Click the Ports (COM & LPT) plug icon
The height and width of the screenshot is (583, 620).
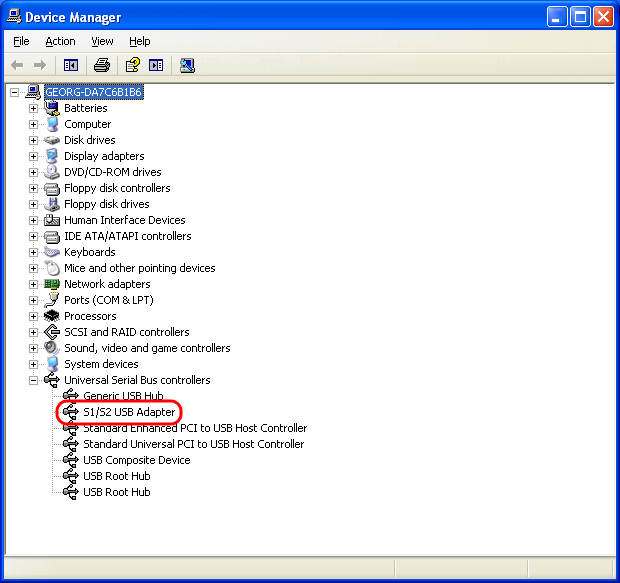[52, 300]
